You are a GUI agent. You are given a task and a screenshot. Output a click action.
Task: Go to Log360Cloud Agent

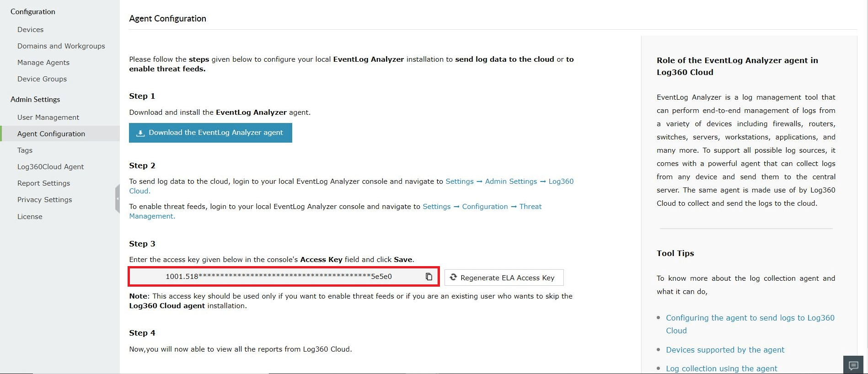50,166
